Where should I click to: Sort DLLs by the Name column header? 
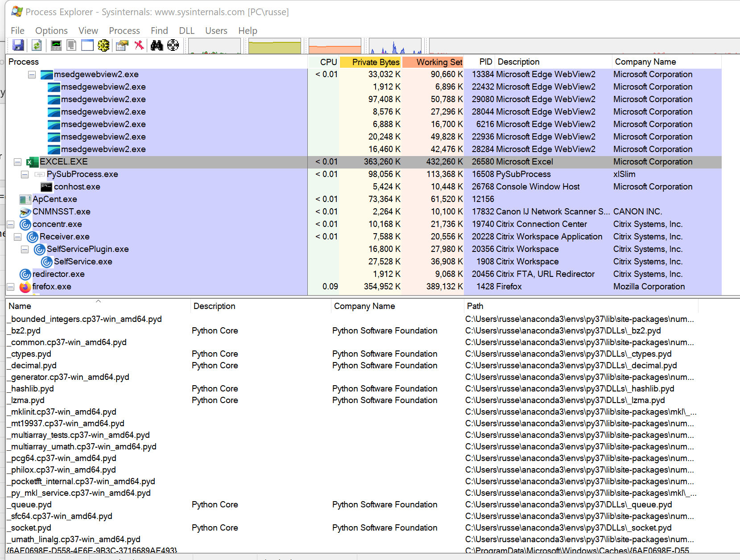coord(98,306)
